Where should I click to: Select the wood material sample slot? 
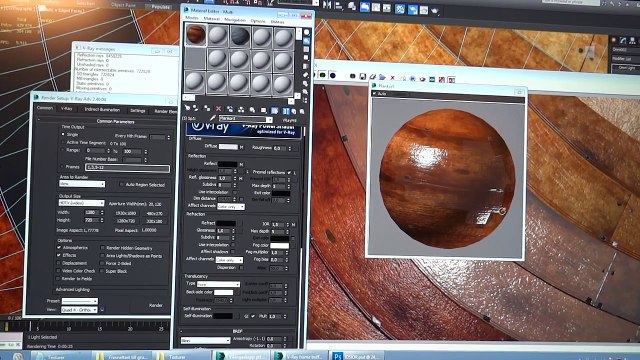pyautogui.click(x=196, y=35)
